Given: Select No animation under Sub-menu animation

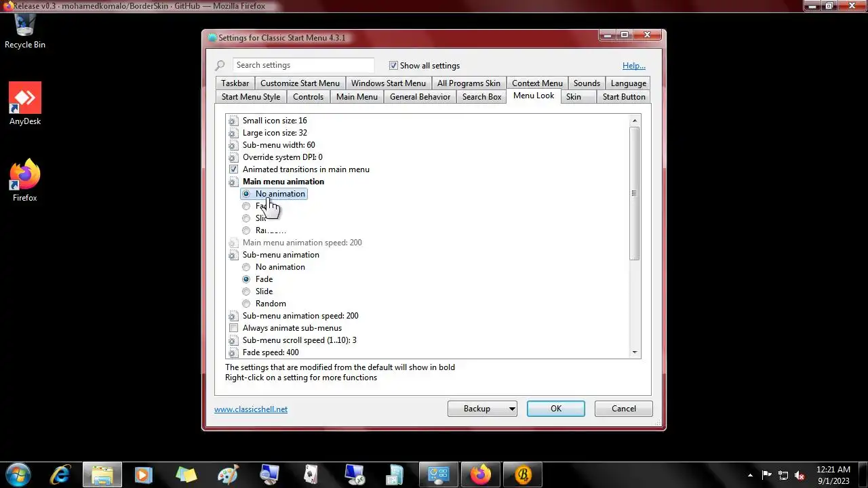Looking at the screenshot, I should pos(246,267).
